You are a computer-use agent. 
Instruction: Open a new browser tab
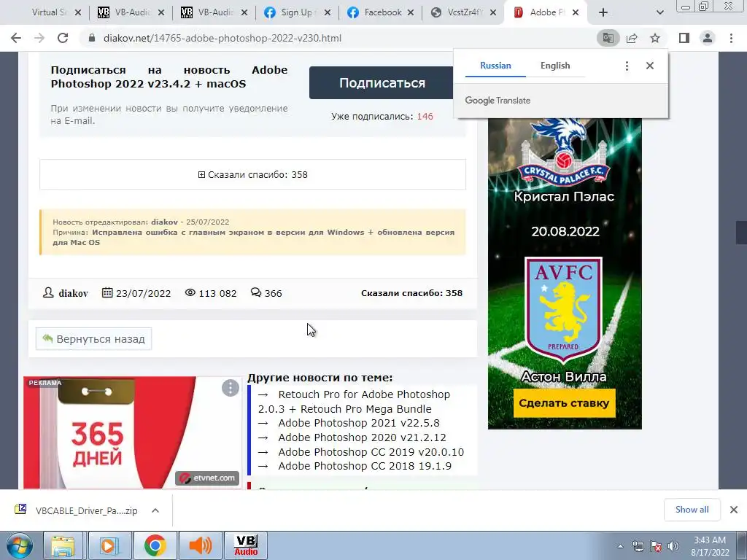(603, 12)
